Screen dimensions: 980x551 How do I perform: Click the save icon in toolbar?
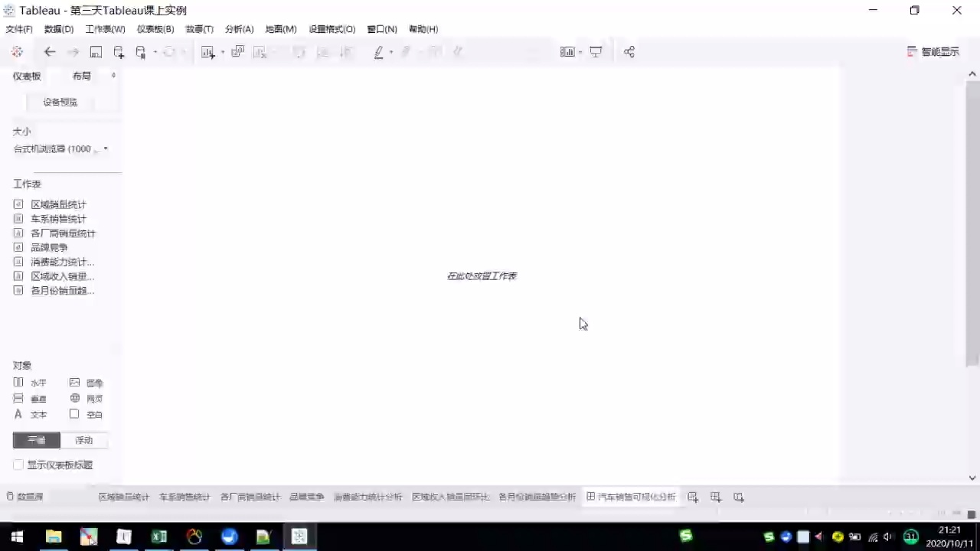96,52
